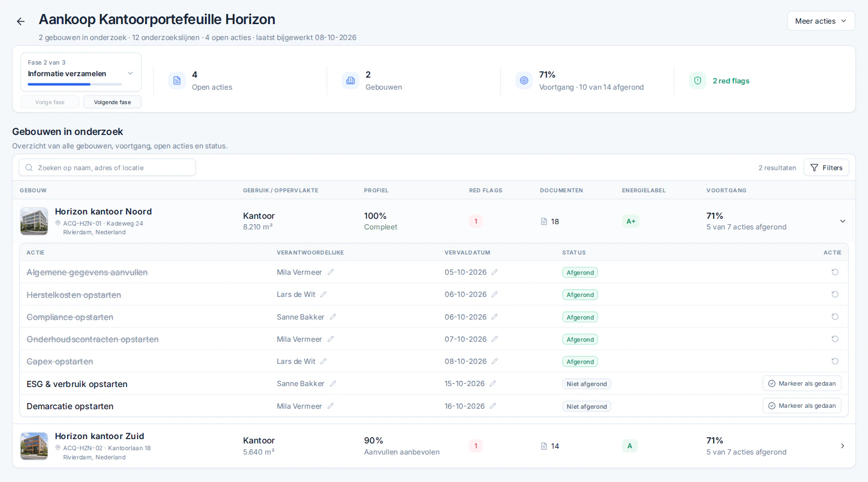Mark Demarcatie opstarten as done
868x482 pixels.
pos(802,406)
